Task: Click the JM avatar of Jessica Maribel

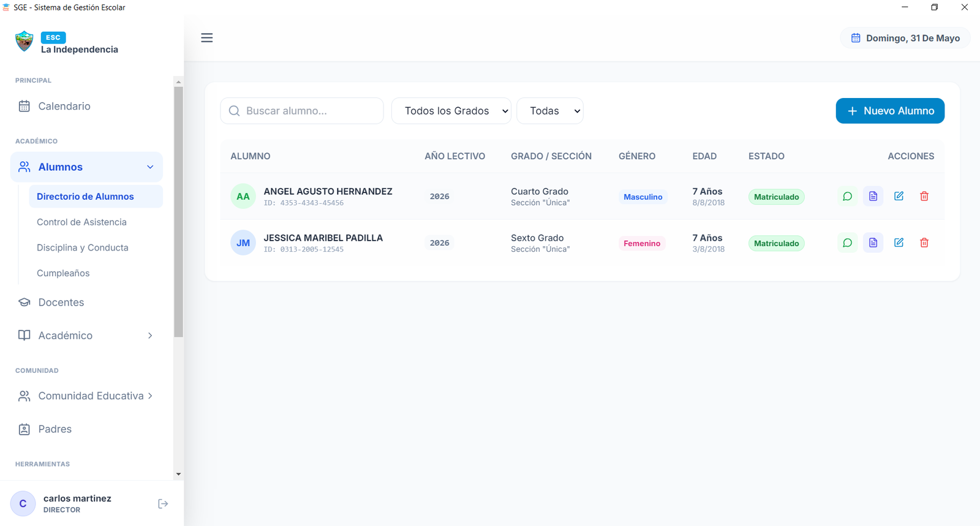Action: point(243,243)
